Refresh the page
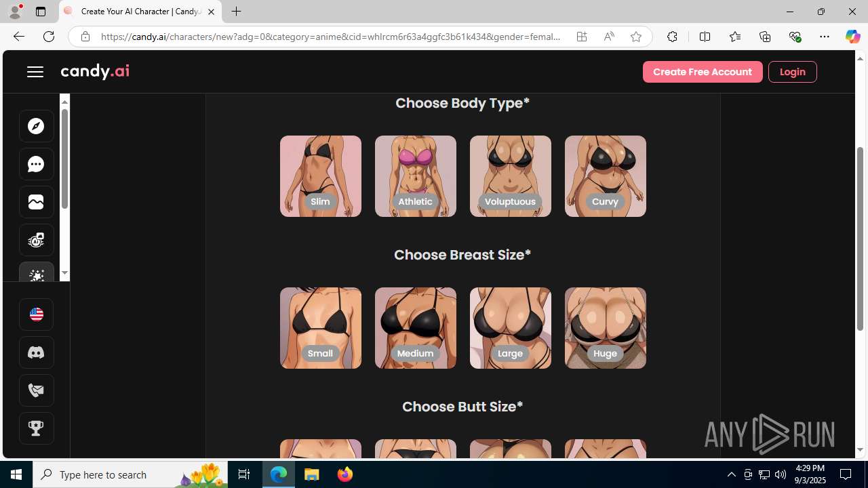Screen dimensions: 868x488 coord(49,37)
